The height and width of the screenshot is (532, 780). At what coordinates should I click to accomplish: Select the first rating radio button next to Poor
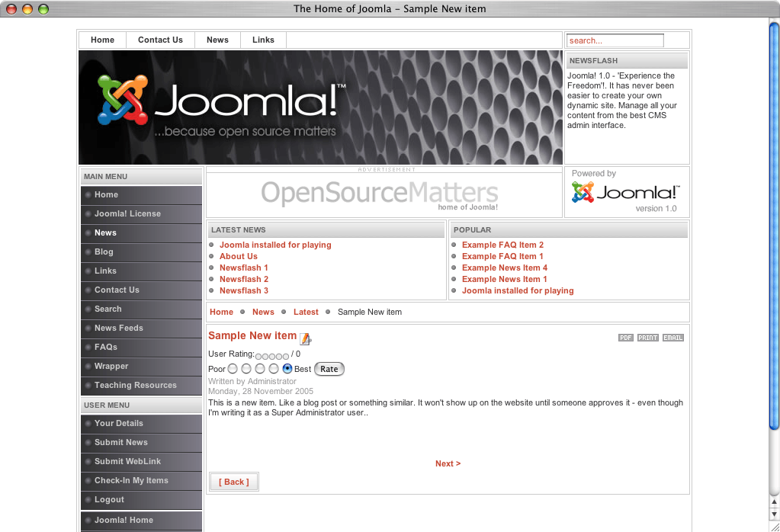(233, 369)
